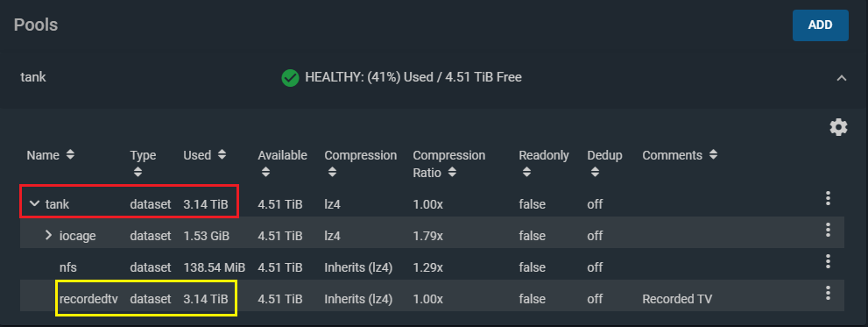
Task: Sort by Dedup column arrows
Action: [x=595, y=173]
